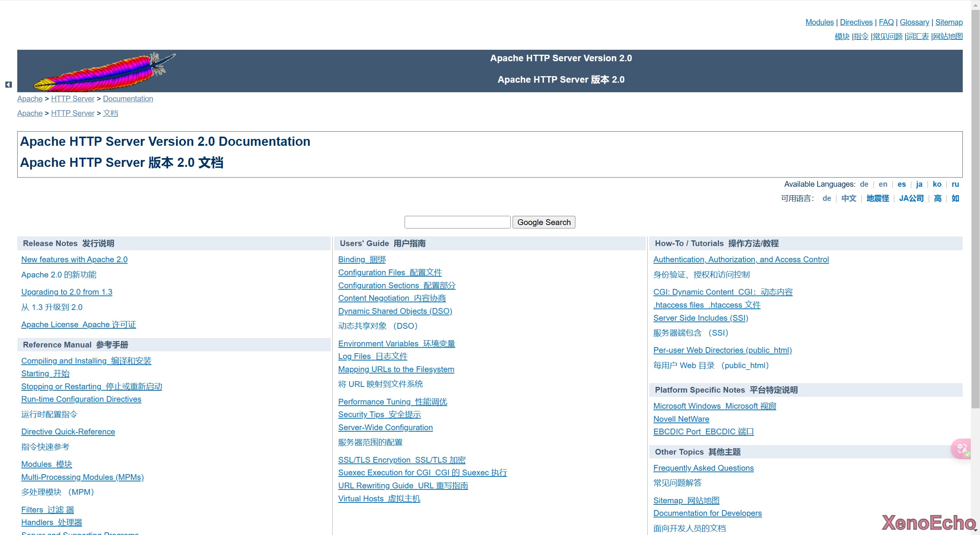Open Upgrading to 2.0 from 1.3
This screenshot has height=535, width=980.
point(67,292)
